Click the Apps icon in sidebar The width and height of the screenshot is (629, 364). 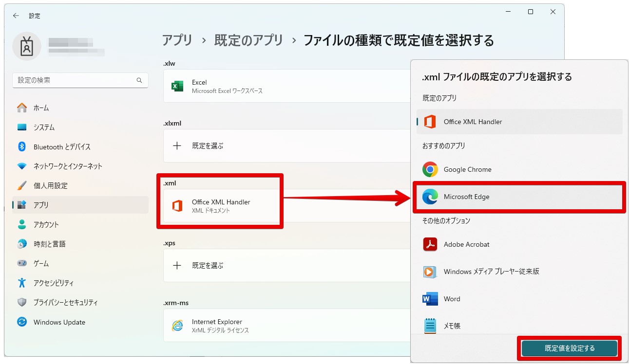tap(22, 205)
